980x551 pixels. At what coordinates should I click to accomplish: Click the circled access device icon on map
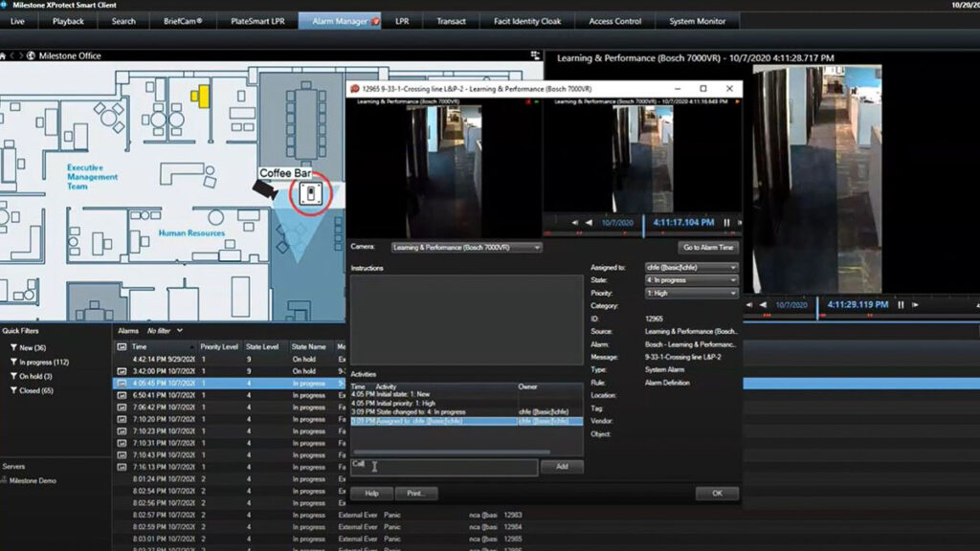[310, 194]
